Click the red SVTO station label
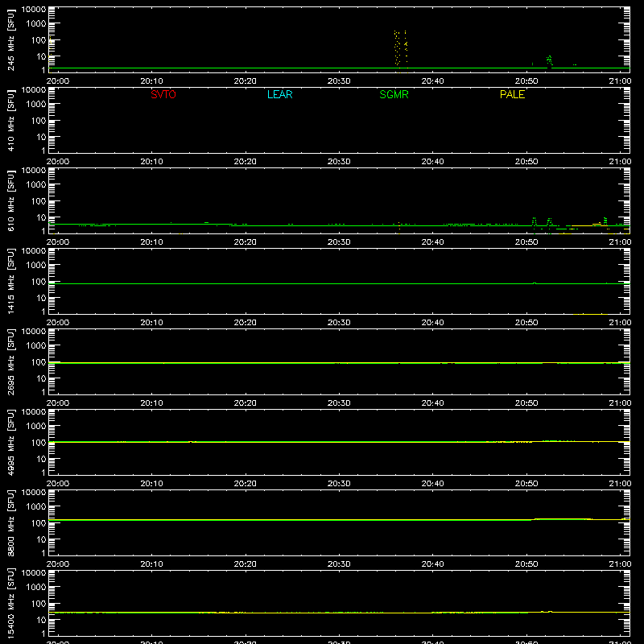Viewport: 644px width, 644px height. [x=163, y=94]
